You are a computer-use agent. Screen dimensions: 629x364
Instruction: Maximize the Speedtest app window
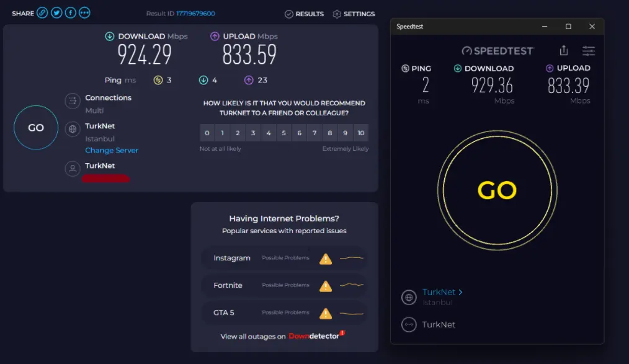568,27
